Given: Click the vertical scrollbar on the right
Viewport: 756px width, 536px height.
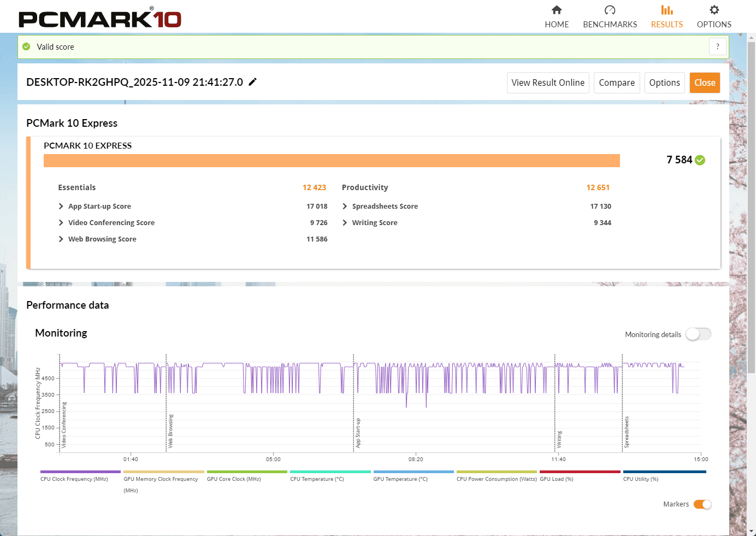Looking at the screenshot, I should (751, 208).
